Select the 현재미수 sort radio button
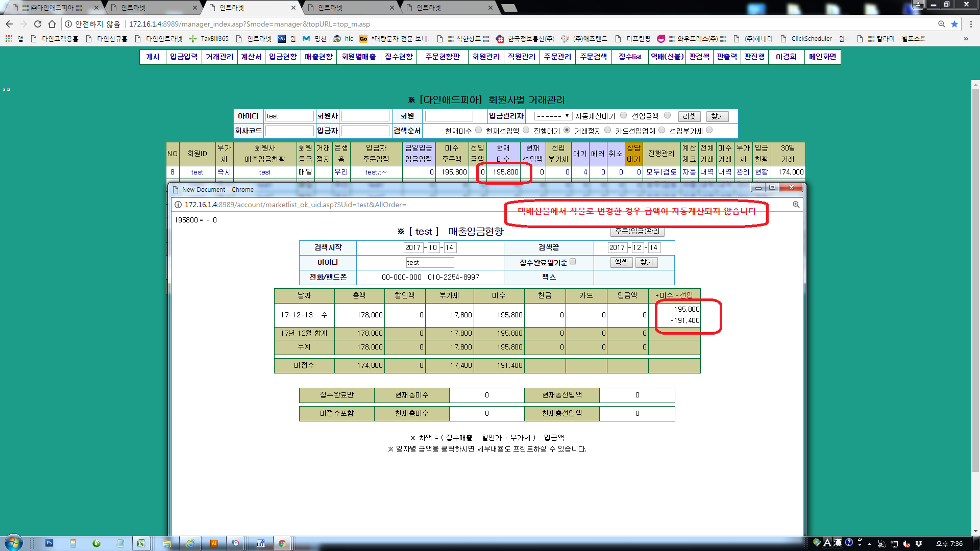 coord(478,130)
